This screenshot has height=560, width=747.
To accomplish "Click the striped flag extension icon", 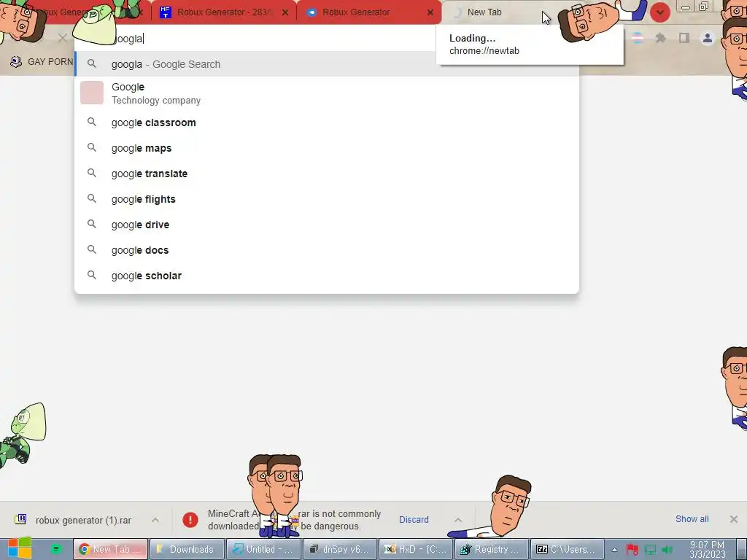I will pyautogui.click(x=637, y=38).
